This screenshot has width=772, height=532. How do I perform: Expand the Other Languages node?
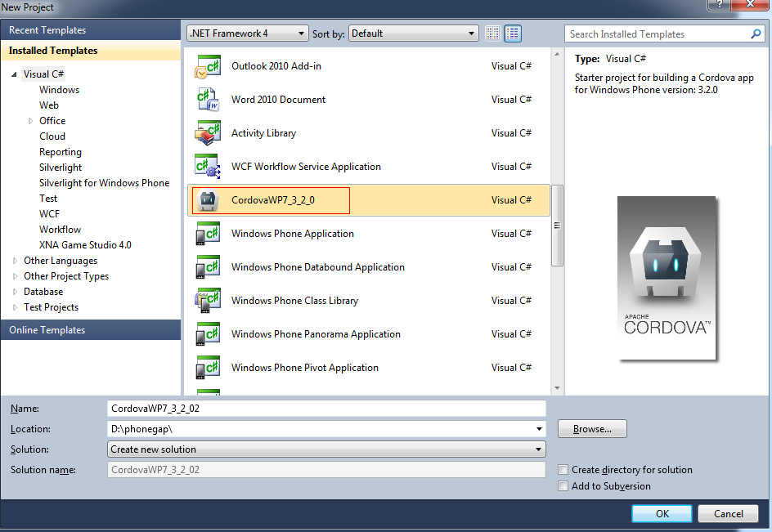15,261
